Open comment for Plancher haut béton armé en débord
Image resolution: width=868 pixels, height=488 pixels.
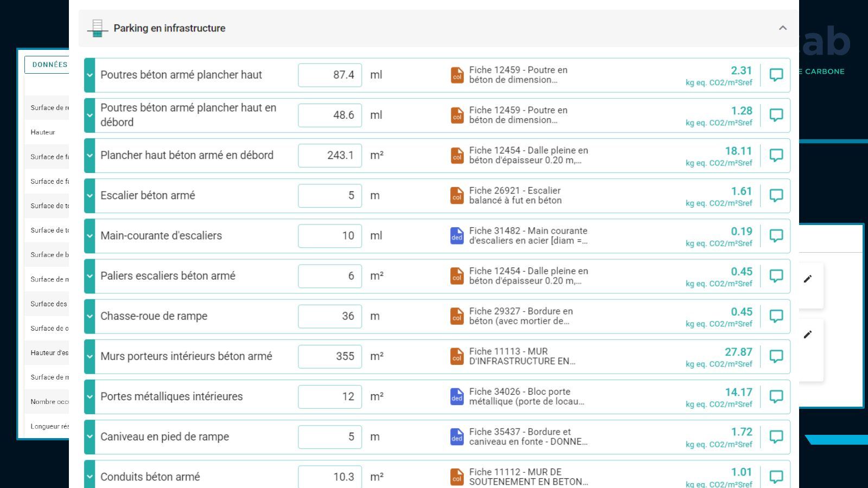point(776,155)
